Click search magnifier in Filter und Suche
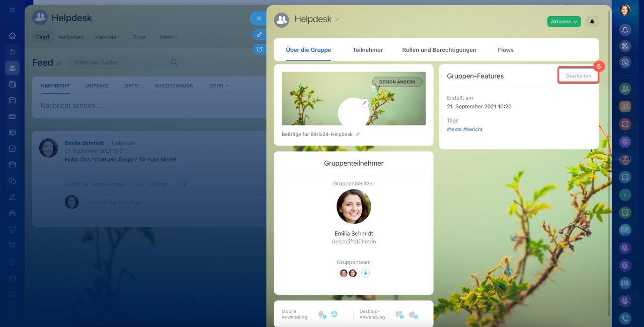Screen dimensions: 644x327 tap(174, 62)
